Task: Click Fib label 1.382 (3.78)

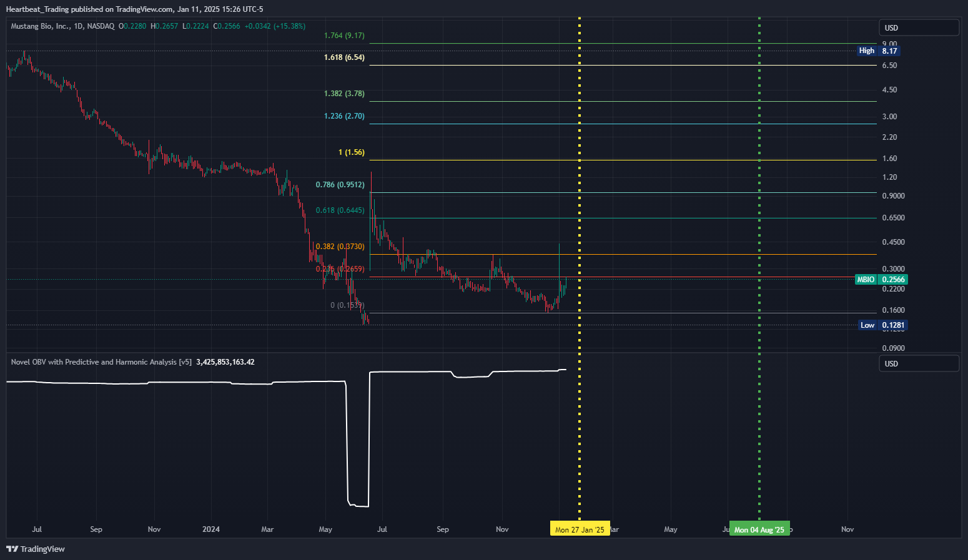Action: pyautogui.click(x=344, y=94)
